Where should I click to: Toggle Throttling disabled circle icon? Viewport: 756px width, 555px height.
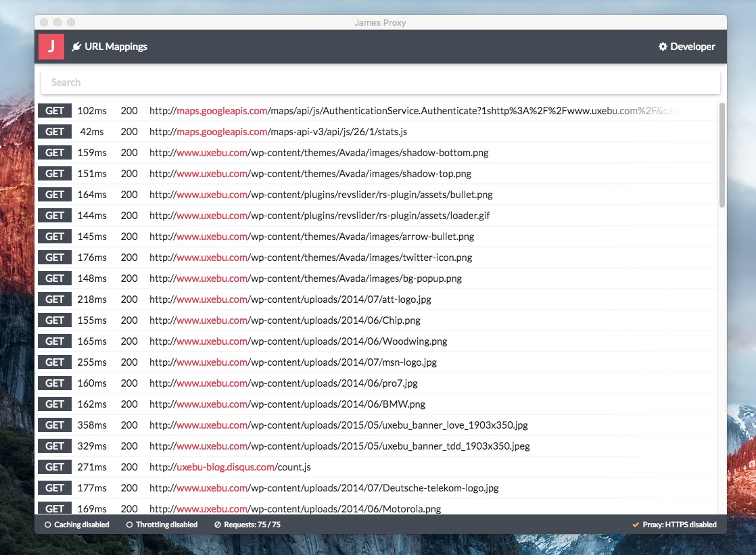pyautogui.click(x=129, y=525)
